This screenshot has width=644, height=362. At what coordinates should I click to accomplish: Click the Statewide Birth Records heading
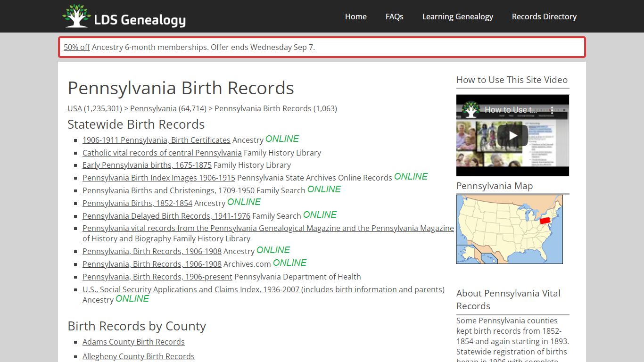[136, 124]
